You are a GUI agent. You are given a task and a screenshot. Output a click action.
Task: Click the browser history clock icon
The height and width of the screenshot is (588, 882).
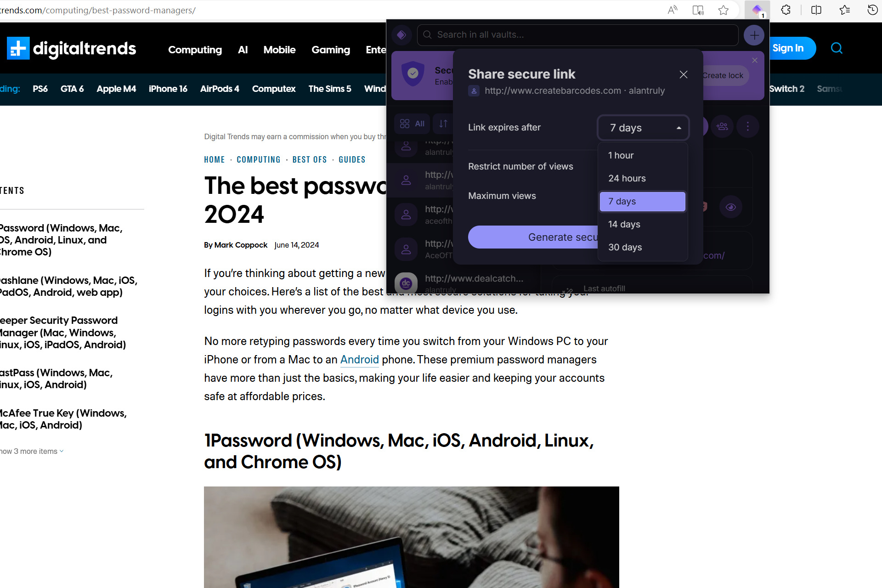click(872, 10)
